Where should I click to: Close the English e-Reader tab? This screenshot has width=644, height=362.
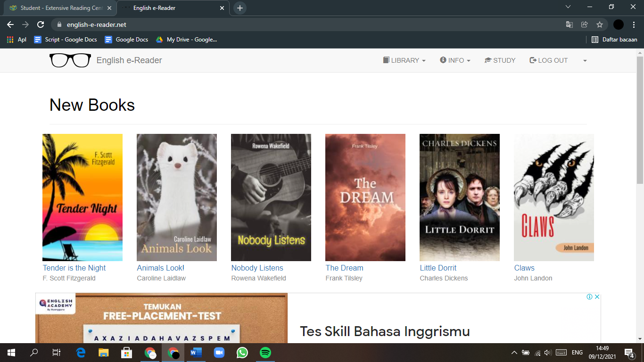pos(223,8)
